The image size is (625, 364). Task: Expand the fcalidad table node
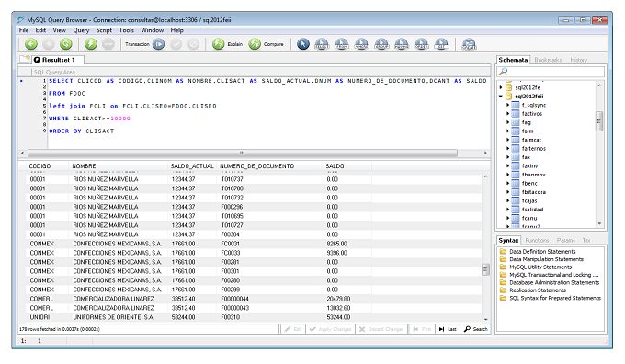pyautogui.click(x=507, y=210)
